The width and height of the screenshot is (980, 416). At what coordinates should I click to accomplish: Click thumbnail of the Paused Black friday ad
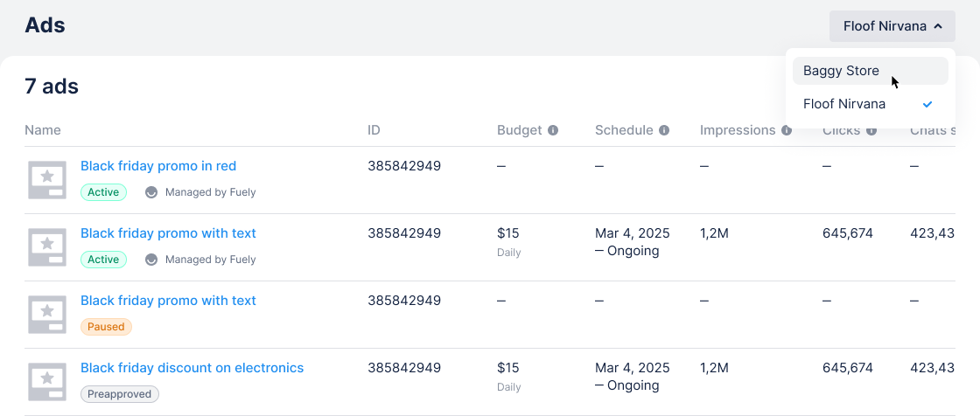tap(47, 315)
